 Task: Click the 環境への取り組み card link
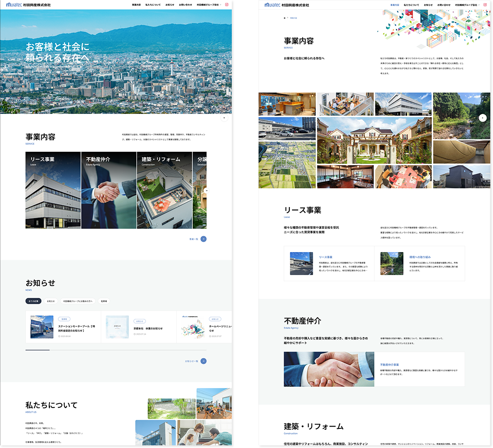tap(420, 257)
